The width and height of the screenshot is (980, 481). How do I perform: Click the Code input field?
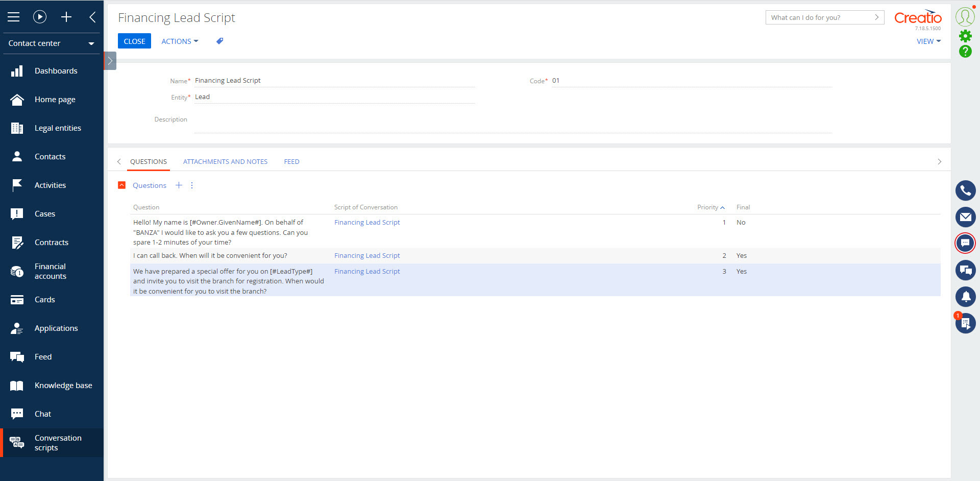pos(692,81)
